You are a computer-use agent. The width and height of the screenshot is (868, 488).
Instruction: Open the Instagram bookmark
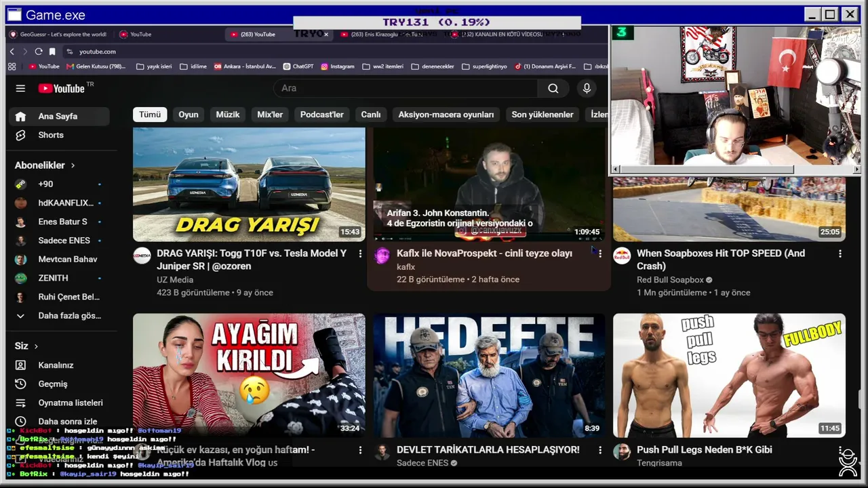point(338,66)
